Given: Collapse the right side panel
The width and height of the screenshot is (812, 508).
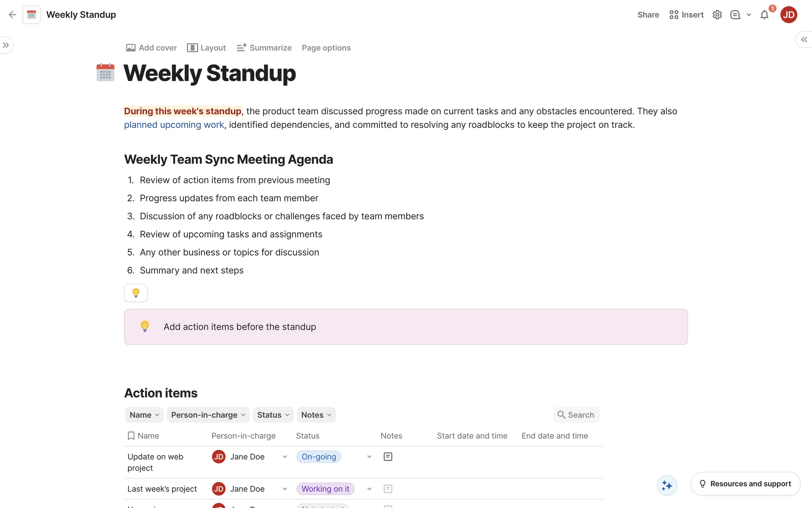Looking at the screenshot, I should [x=804, y=39].
